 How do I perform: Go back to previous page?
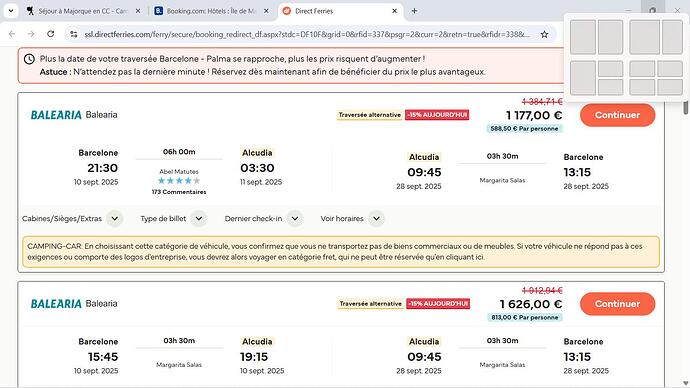(x=12, y=34)
